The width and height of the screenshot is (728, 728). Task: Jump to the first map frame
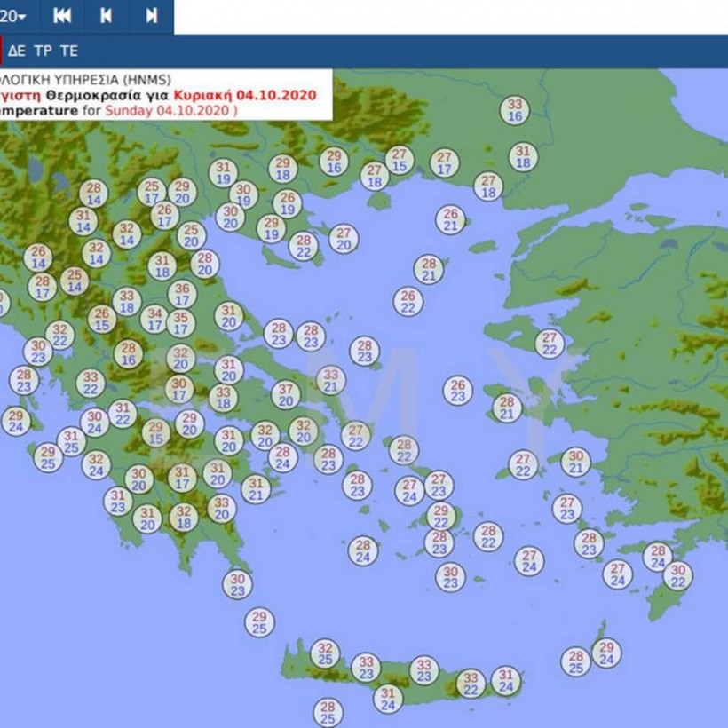(62, 16)
